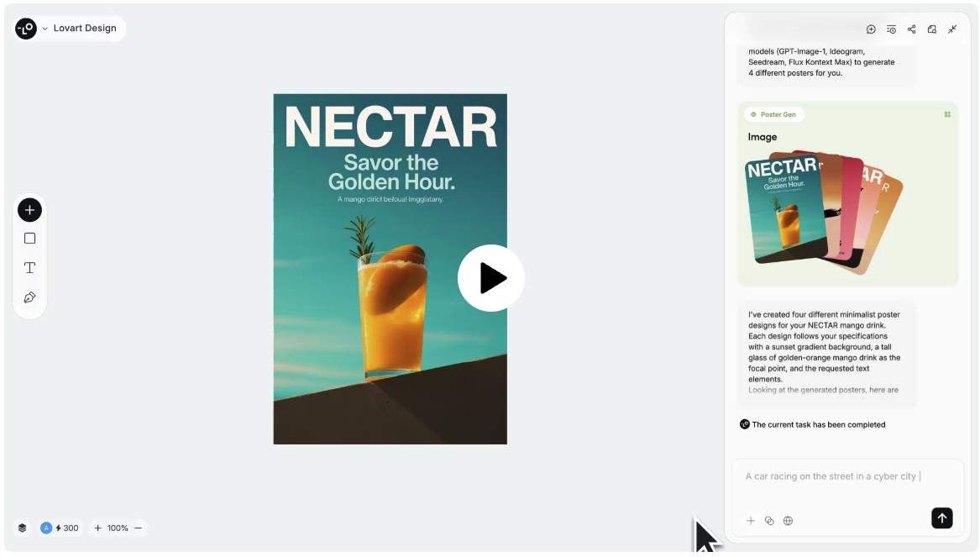Play the video on the canvas
This screenshot has width=980, height=557.
(491, 278)
